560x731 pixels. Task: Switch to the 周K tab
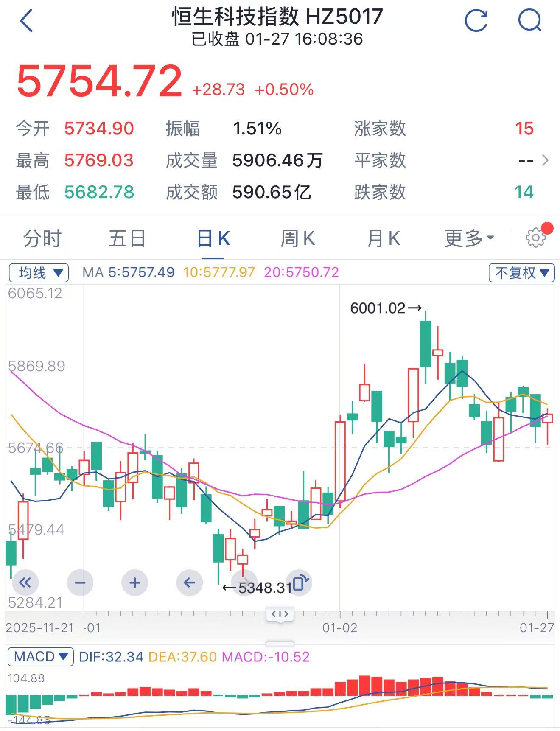(x=298, y=238)
